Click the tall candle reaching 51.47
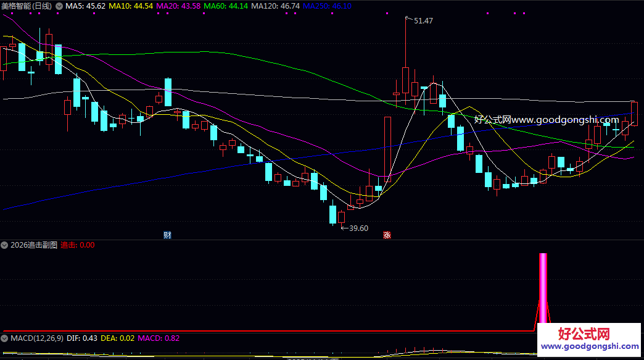This screenshot has height=360, width=644. click(x=406, y=80)
